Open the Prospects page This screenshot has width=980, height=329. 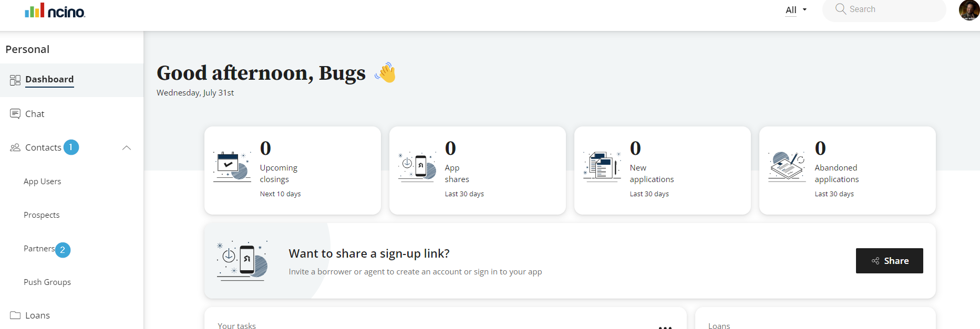click(42, 215)
